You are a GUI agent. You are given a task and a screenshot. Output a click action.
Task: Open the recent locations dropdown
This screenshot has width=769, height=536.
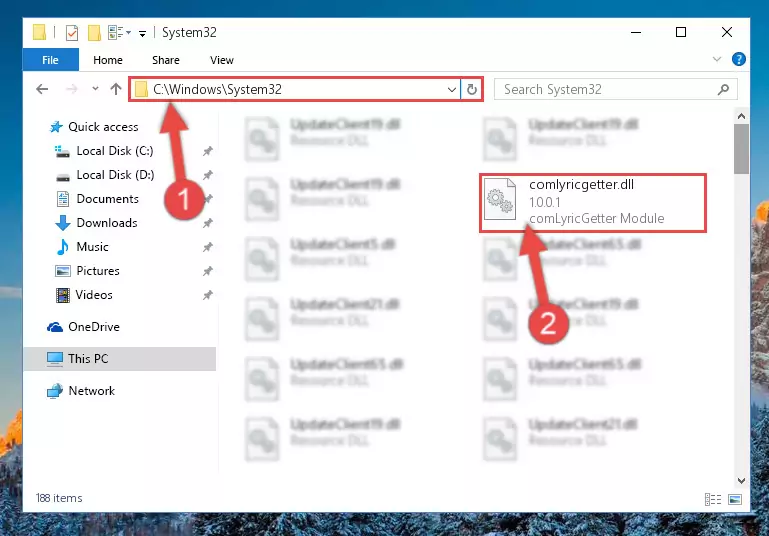pos(95,89)
